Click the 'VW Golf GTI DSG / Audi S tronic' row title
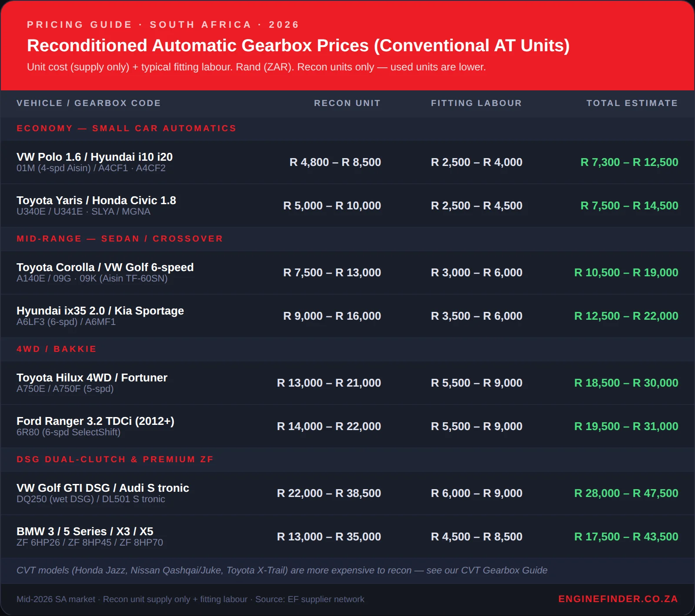 pyautogui.click(x=103, y=488)
